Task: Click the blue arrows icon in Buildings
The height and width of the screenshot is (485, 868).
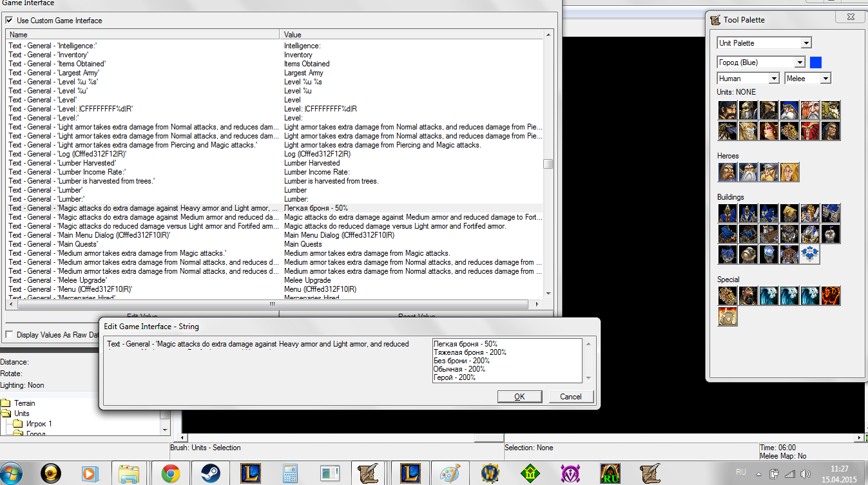Action: coord(810,254)
